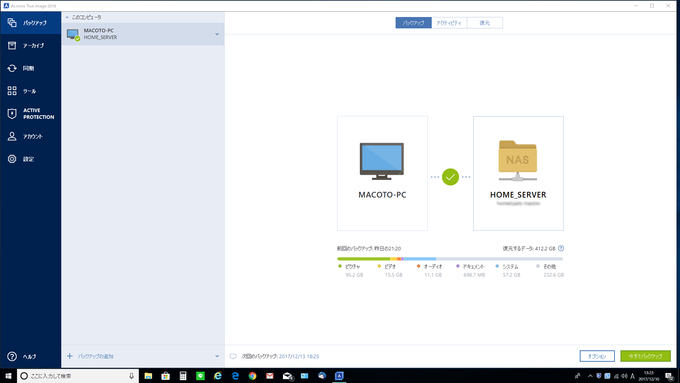Open the LINE app from taskbar
Image resolution: width=680 pixels, height=383 pixels.
[200, 376]
